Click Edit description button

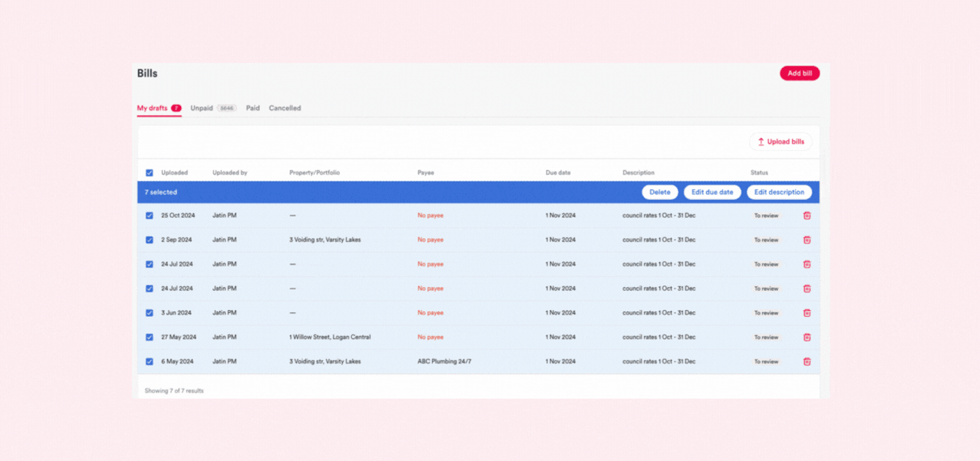(x=779, y=192)
